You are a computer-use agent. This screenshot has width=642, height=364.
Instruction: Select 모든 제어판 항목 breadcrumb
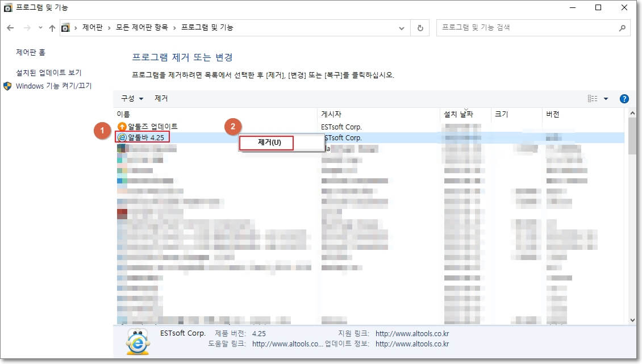141,27
